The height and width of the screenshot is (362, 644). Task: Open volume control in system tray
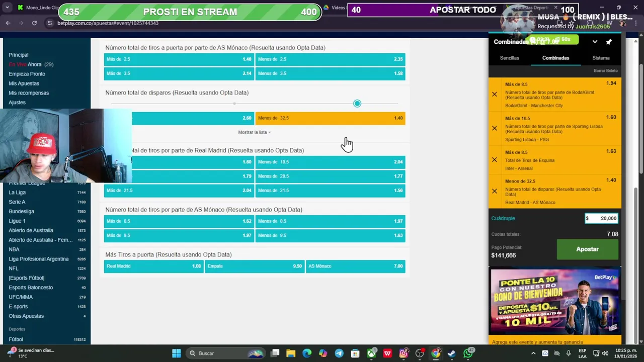605,353
